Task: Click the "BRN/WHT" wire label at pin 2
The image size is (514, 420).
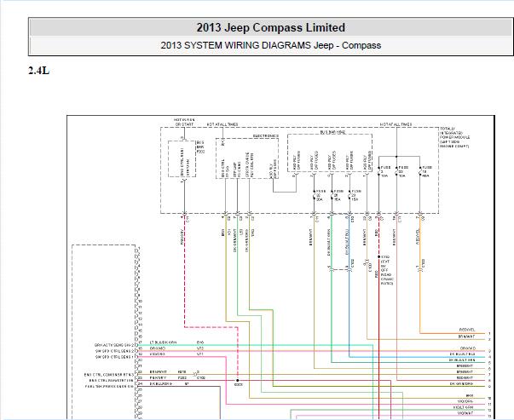Action: (466, 337)
